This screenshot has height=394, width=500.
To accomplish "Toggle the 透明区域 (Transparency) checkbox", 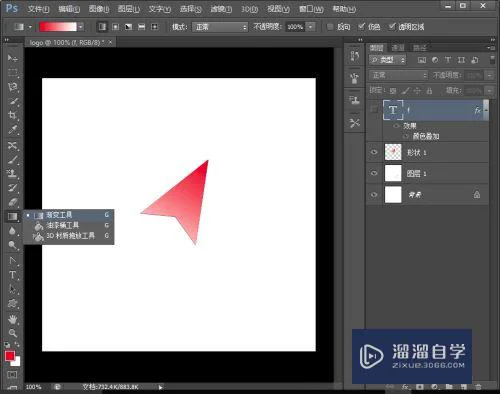I will pos(392,27).
